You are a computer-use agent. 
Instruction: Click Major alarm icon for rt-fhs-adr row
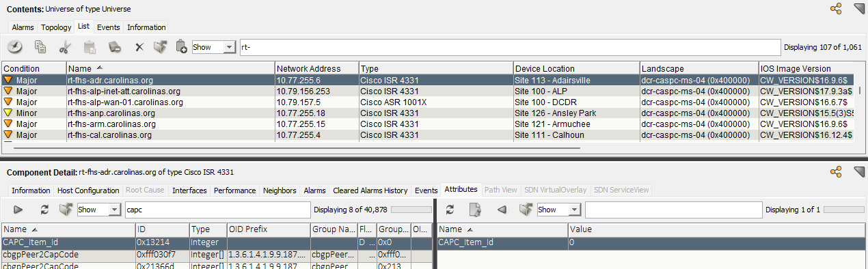[x=8, y=80]
